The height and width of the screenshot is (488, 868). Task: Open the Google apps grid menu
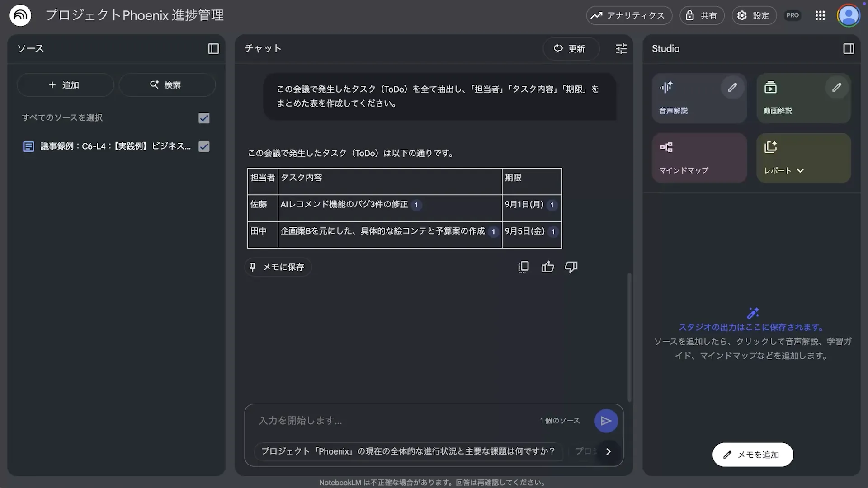pyautogui.click(x=820, y=15)
